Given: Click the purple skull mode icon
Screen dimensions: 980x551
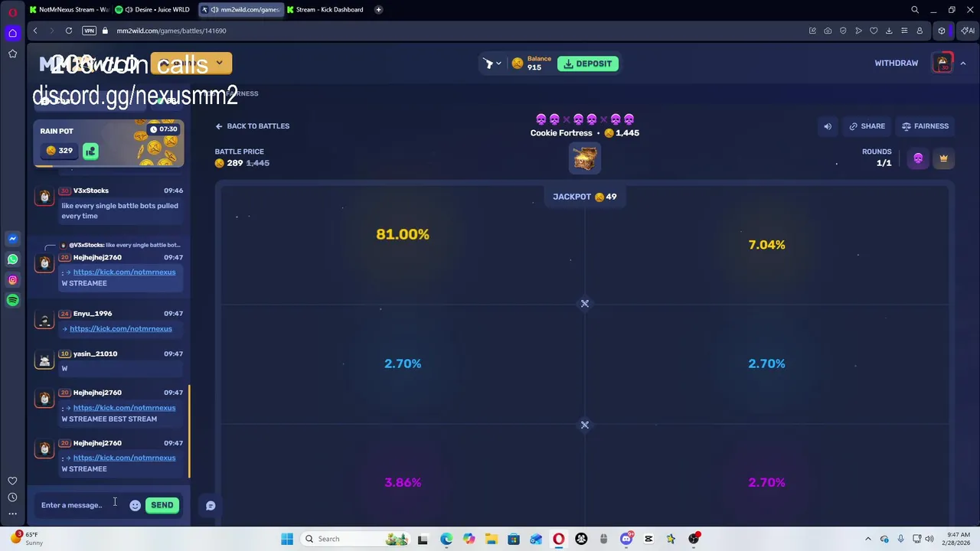Looking at the screenshot, I should tap(918, 158).
